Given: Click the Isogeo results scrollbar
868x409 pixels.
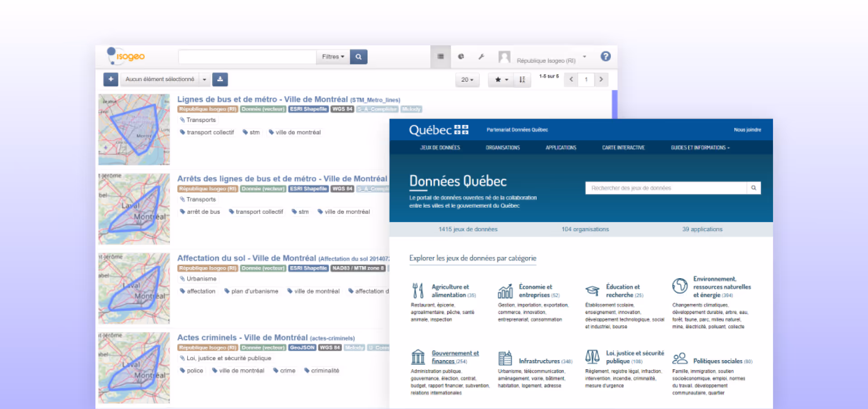Looking at the screenshot, I should [x=614, y=104].
